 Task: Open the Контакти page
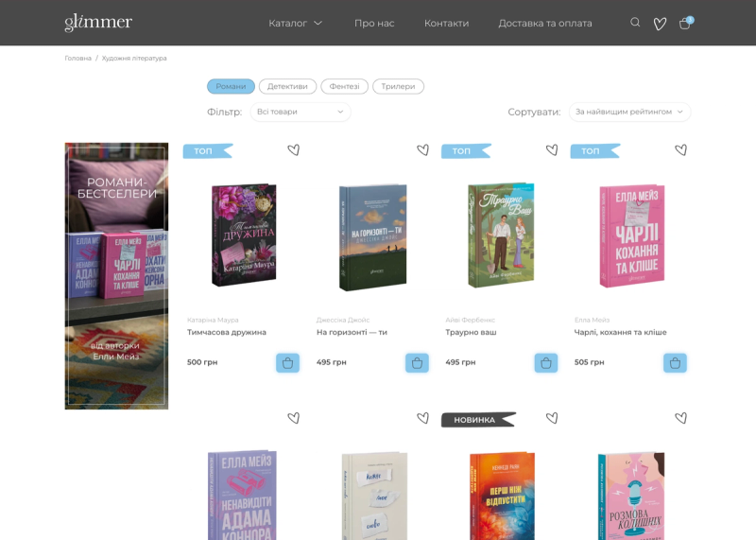(x=446, y=23)
